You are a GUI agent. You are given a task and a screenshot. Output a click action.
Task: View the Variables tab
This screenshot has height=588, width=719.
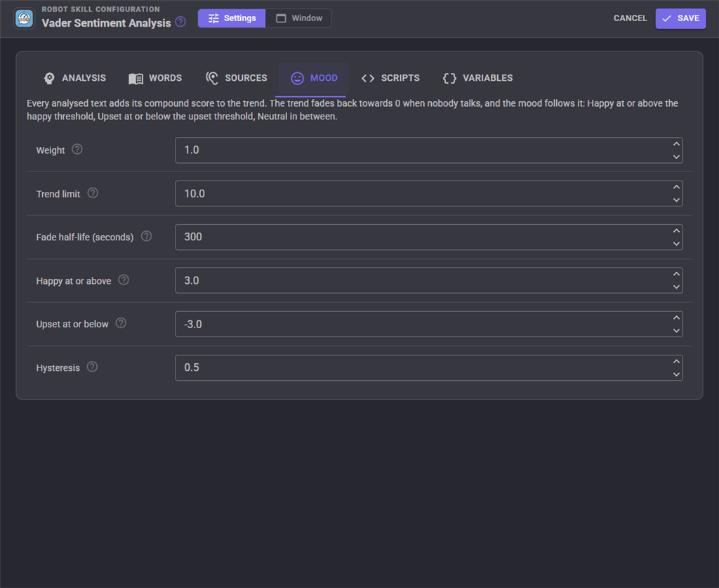(x=477, y=78)
